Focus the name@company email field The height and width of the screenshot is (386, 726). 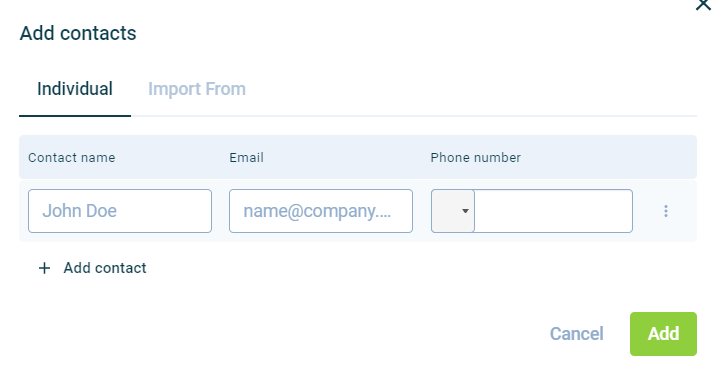[321, 211]
